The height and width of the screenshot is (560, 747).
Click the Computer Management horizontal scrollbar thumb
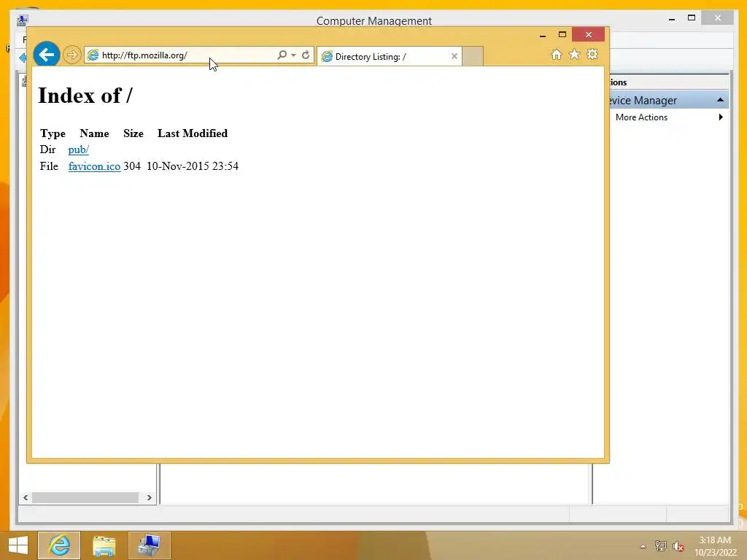(85, 497)
